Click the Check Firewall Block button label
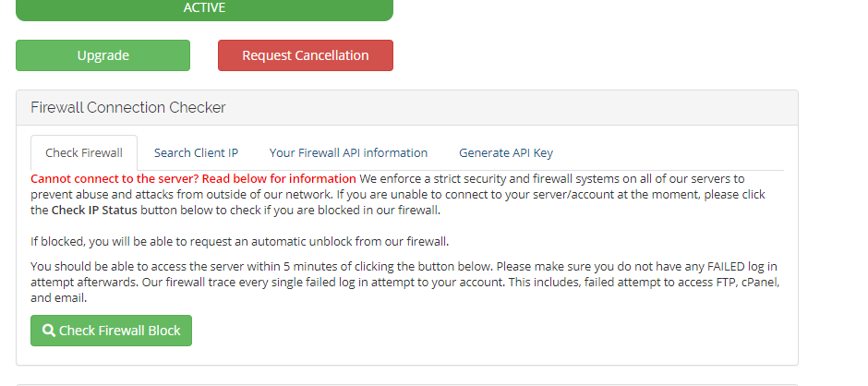 click(119, 331)
